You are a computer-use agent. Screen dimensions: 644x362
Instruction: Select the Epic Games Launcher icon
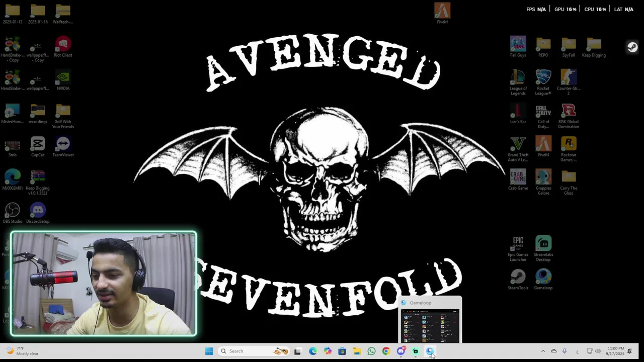[x=518, y=248]
